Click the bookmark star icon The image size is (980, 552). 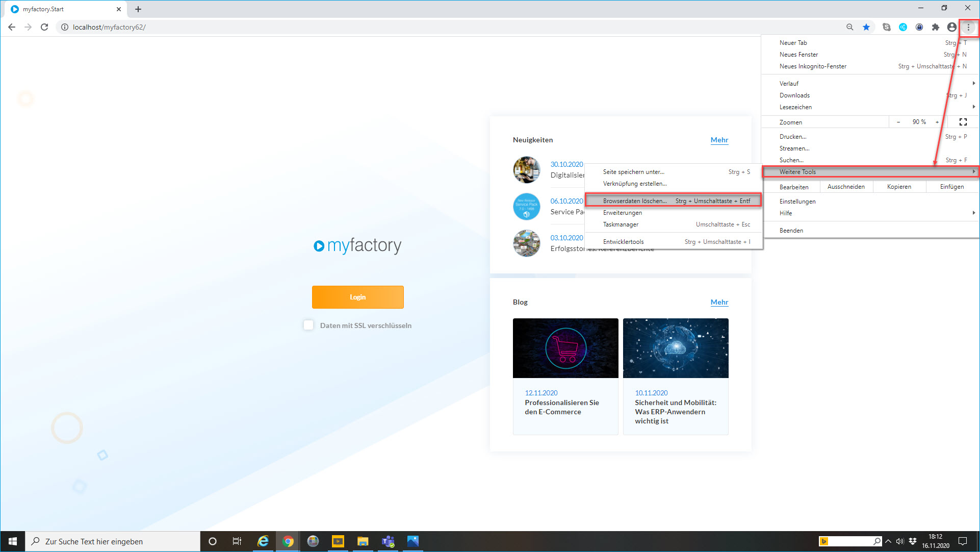coord(866,27)
